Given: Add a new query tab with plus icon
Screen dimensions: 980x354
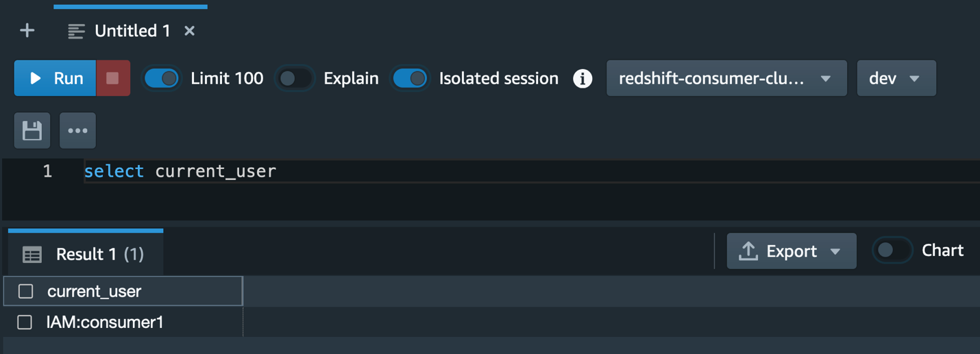Looking at the screenshot, I should (x=27, y=31).
